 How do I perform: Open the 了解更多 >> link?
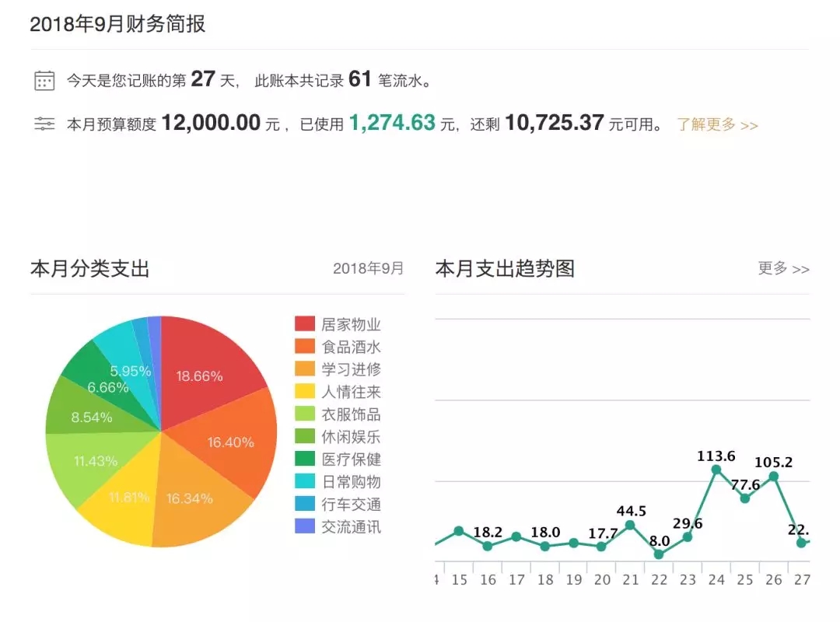click(717, 124)
